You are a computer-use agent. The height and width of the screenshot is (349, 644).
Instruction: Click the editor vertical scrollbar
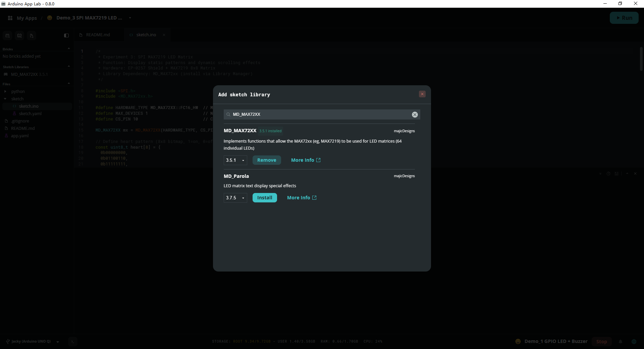(641, 59)
